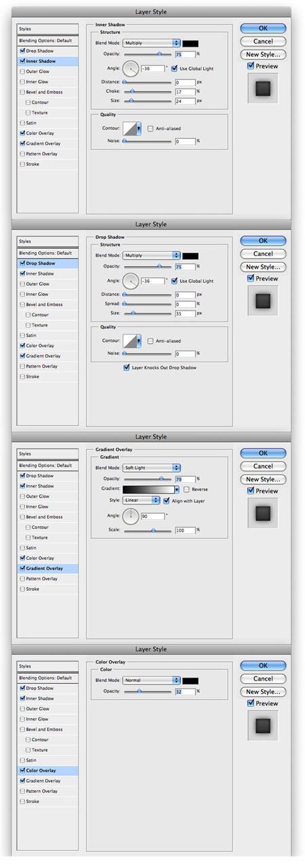Click black color swatch in Drop Shadow settings
This screenshot has height=868, width=305.
pyautogui.click(x=190, y=255)
